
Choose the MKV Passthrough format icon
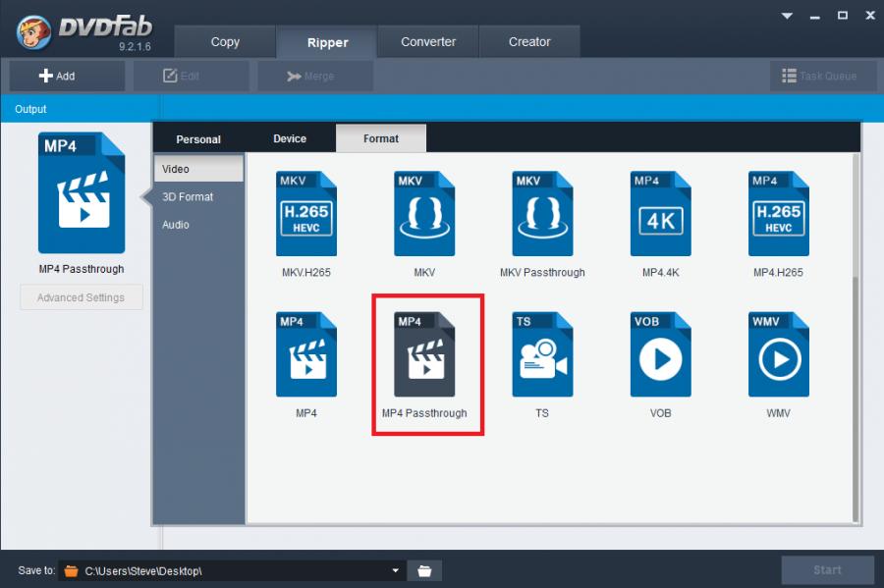click(x=542, y=215)
